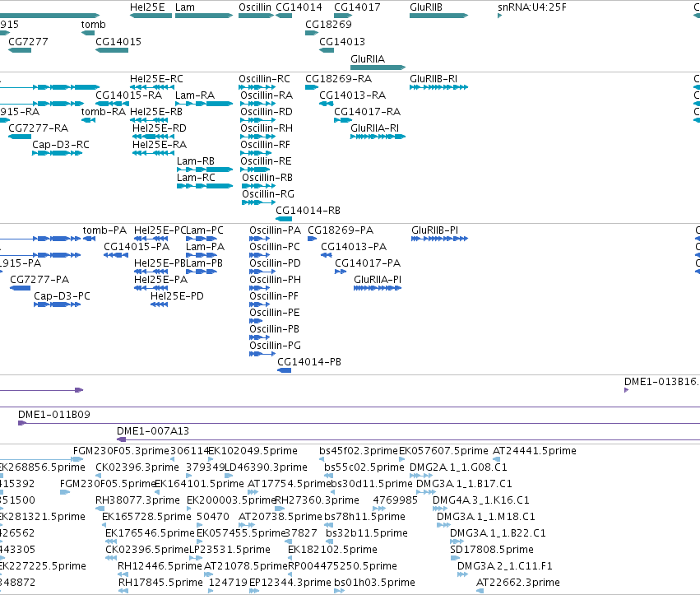Click the DMG4A.3_1.K16.C1 label text
The width and height of the screenshot is (700, 595).
(x=481, y=500)
